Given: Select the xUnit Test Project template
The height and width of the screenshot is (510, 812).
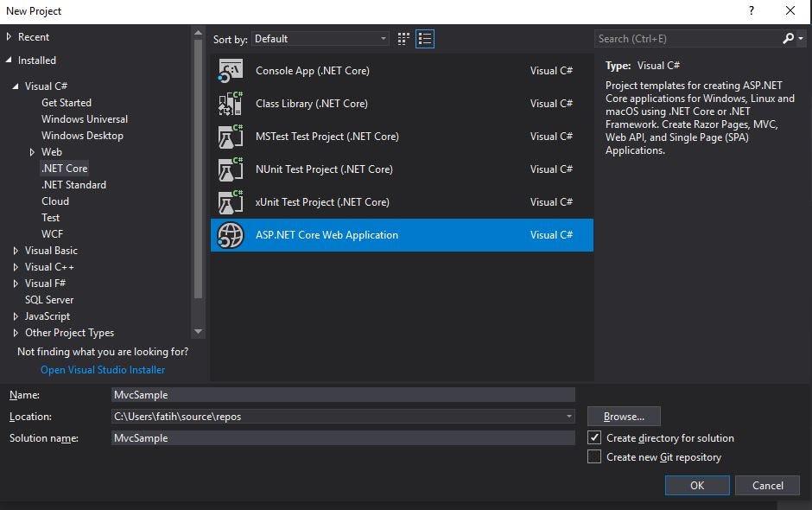Looking at the screenshot, I should [x=321, y=201].
